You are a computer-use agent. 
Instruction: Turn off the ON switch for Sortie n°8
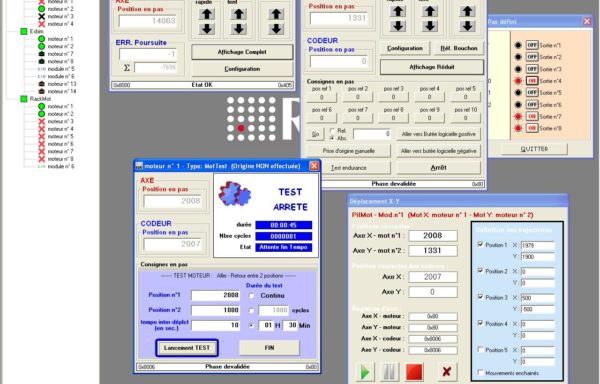coord(532,128)
